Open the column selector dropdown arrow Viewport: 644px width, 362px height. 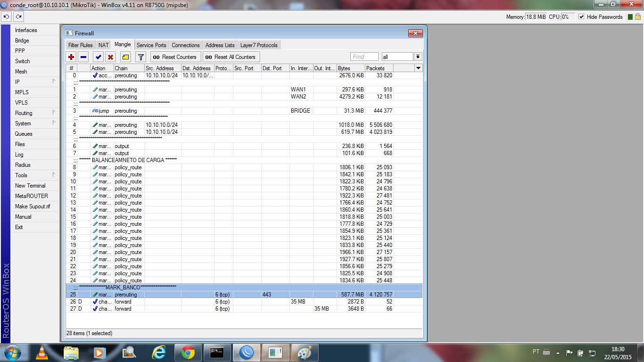418,68
